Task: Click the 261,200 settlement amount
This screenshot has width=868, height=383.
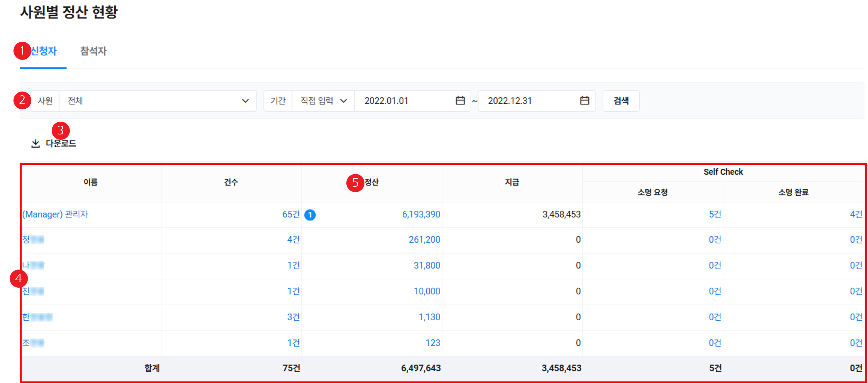Action: click(424, 240)
